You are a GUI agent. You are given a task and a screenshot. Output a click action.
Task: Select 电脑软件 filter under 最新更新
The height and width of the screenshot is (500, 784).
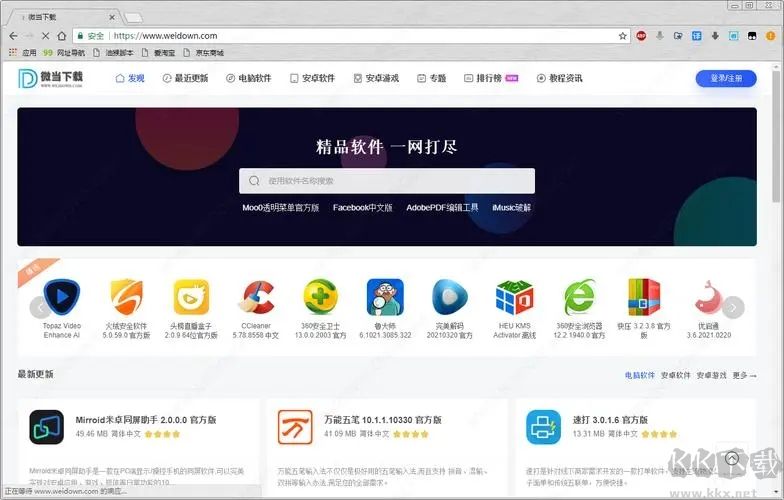coord(640,375)
